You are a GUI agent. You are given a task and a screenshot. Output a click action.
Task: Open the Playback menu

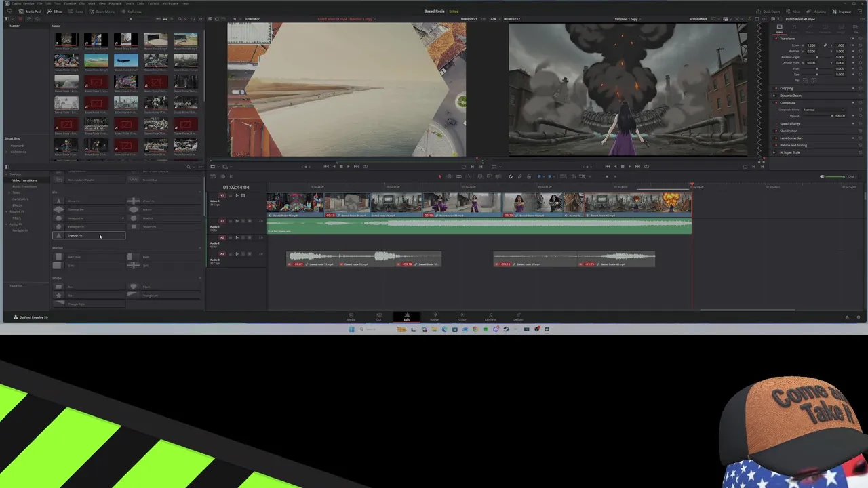pyautogui.click(x=115, y=3)
